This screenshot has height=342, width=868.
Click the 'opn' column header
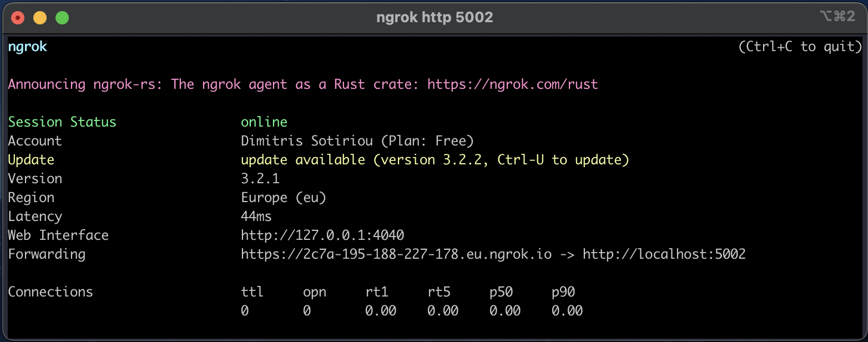click(x=315, y=292)
